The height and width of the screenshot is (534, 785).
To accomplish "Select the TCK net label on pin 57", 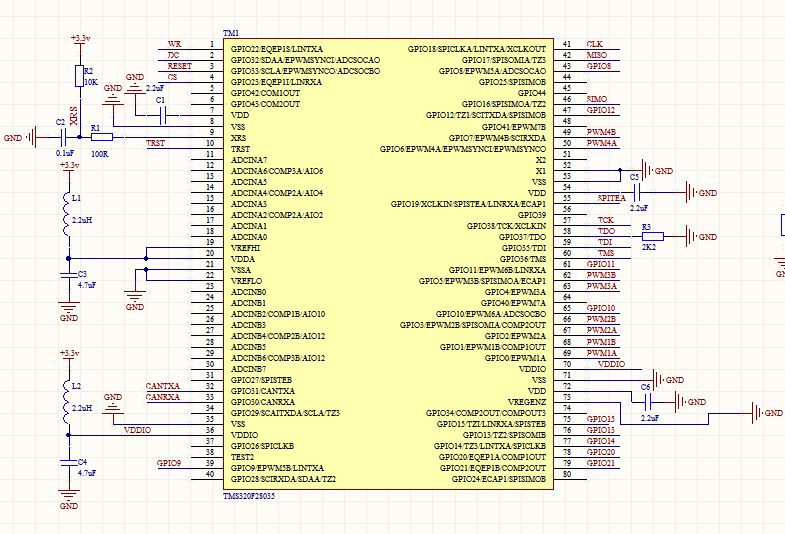I will [605, 220].
